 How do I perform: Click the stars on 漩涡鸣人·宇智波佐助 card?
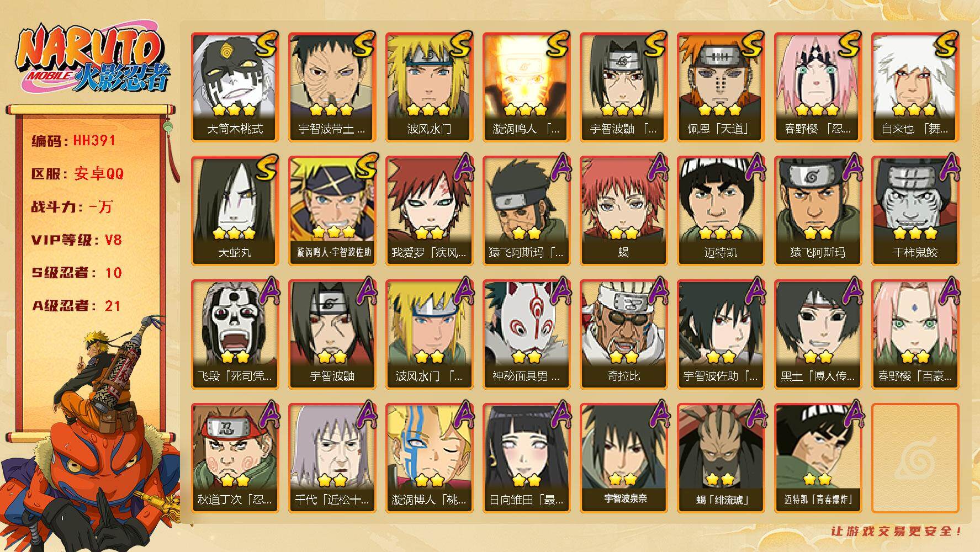[332, 231]
